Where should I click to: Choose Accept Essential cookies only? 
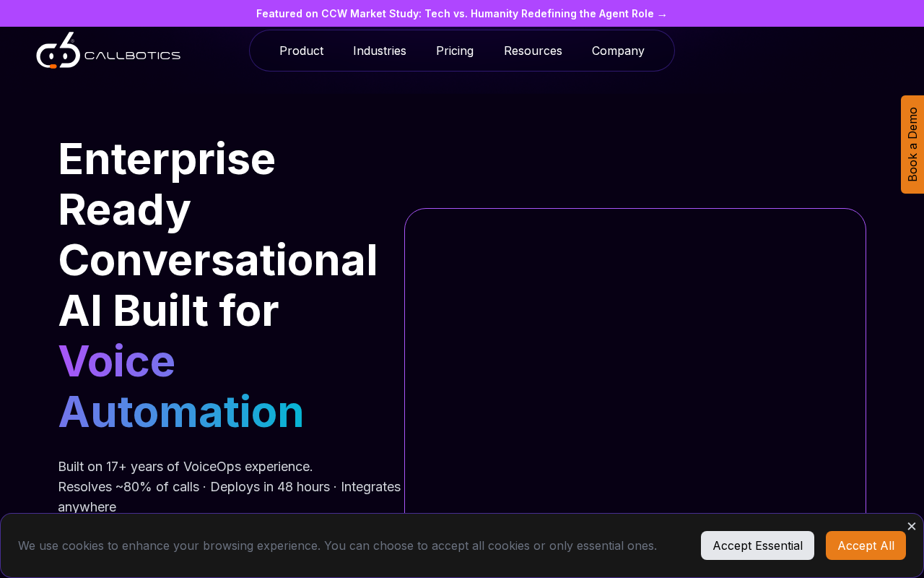pyautogui.click(x=757, y=545)
